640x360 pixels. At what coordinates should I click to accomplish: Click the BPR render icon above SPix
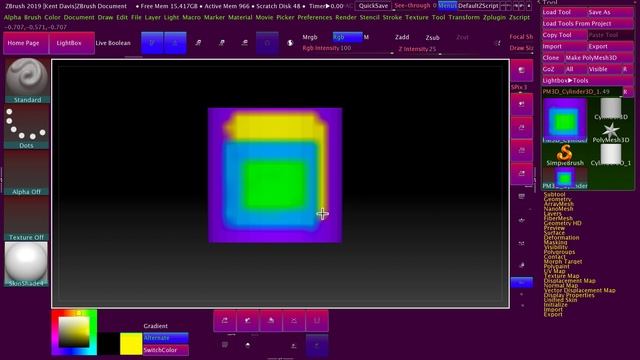point(522,70)
